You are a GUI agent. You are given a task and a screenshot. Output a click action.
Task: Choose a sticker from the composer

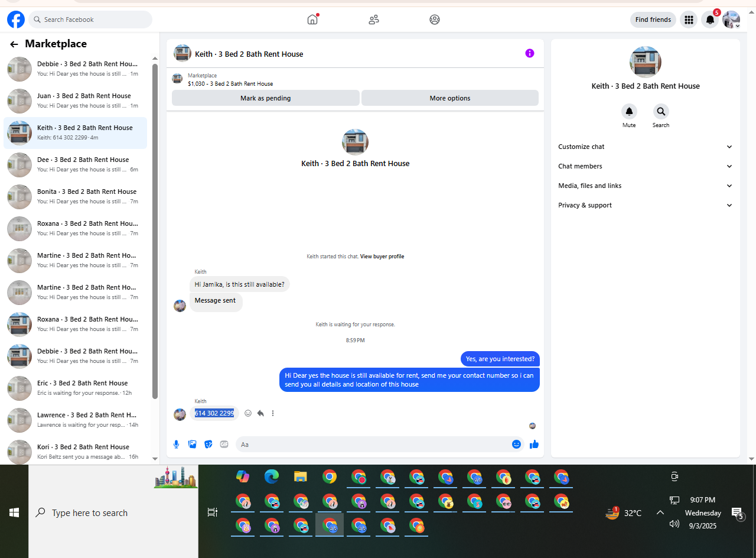208,445
